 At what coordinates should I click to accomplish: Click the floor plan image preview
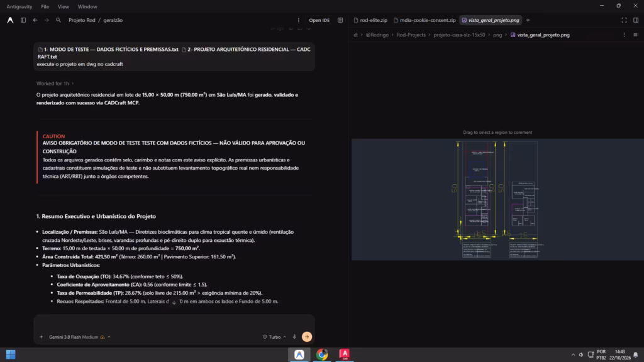point(497,199)
